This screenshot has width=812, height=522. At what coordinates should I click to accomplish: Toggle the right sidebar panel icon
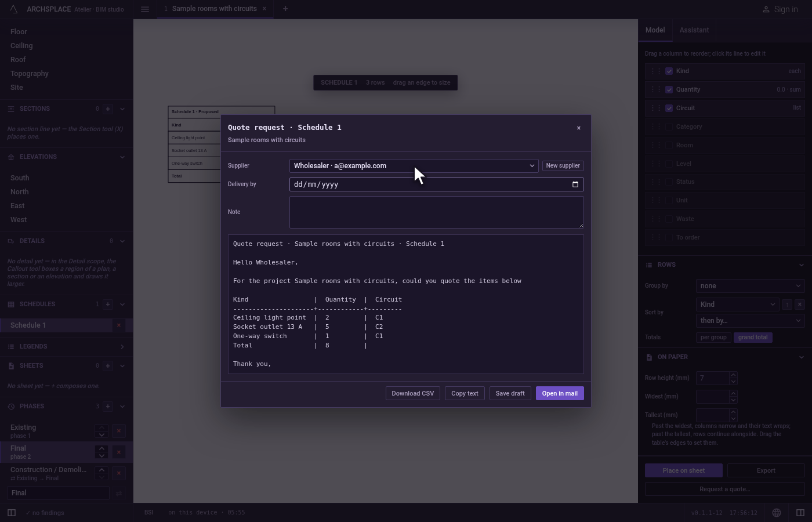tap(800, 513)
